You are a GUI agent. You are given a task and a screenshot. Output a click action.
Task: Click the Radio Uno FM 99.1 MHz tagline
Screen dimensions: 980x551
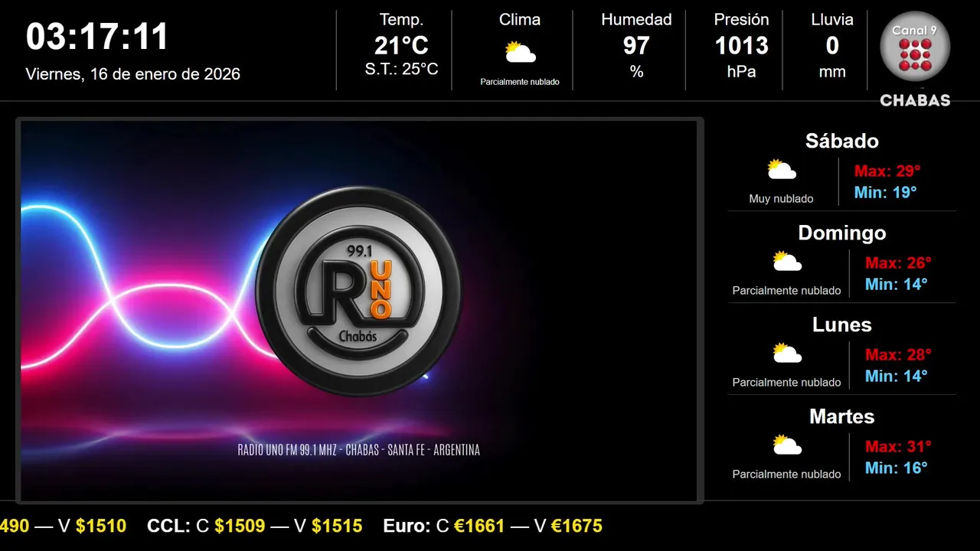click(359, 450)
